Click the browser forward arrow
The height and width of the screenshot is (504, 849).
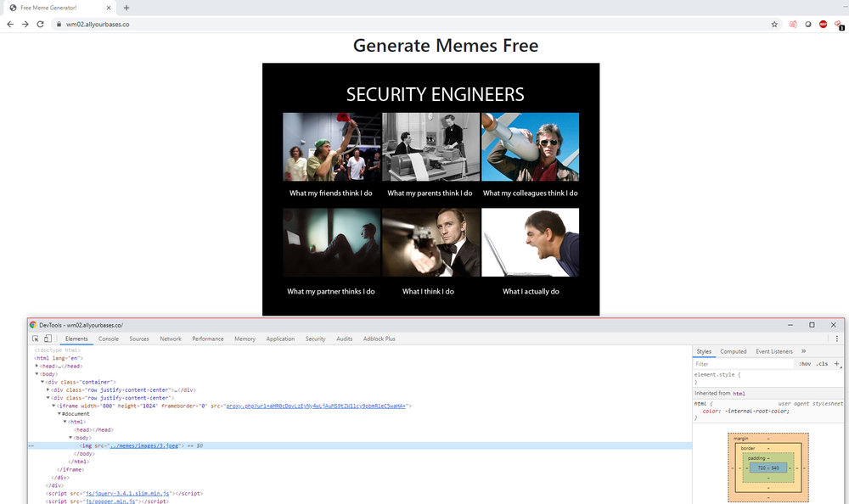pos(25,24)
